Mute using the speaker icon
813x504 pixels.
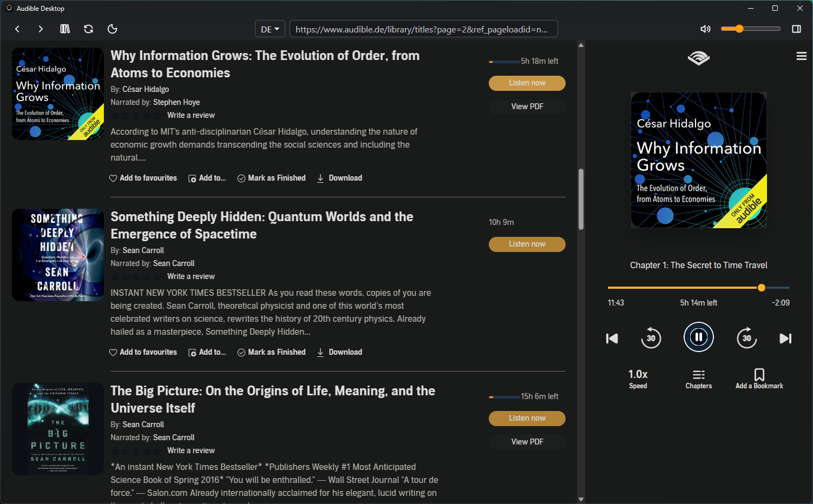click(705, 29)
